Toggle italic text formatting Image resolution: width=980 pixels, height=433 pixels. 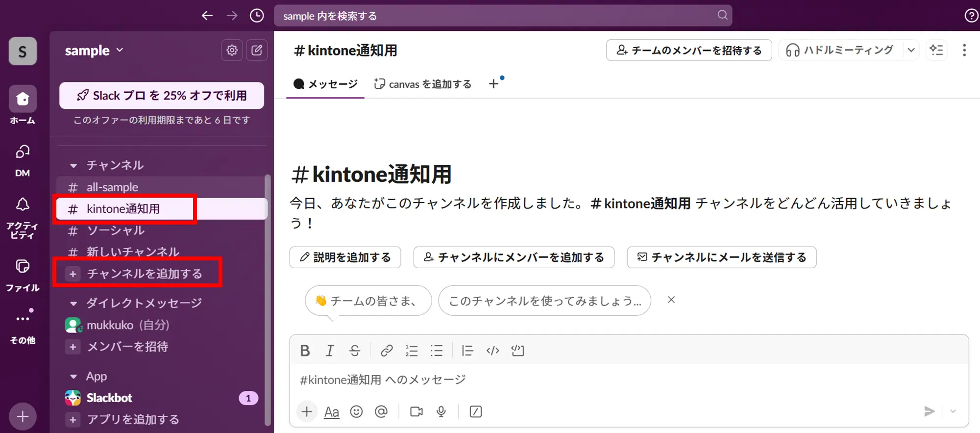330,351
